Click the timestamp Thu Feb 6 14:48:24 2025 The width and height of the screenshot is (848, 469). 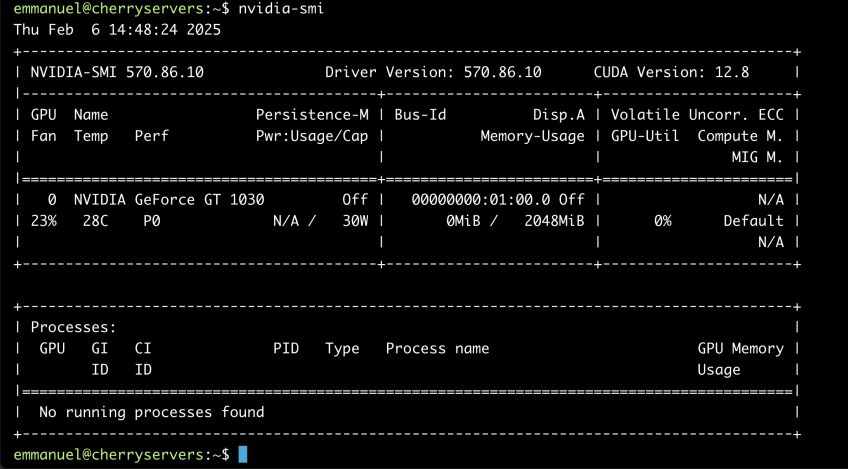(117, 29)
